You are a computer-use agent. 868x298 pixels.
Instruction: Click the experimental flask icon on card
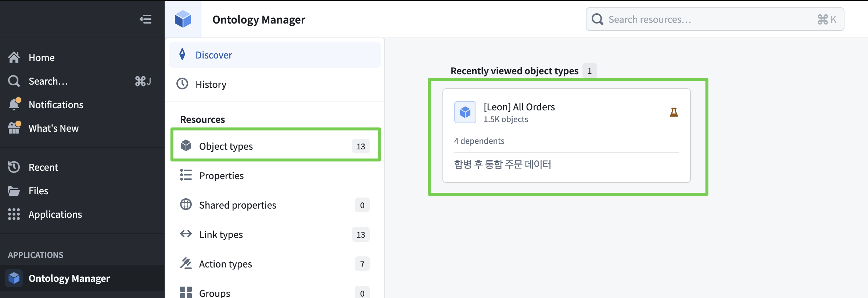point(674,112)
